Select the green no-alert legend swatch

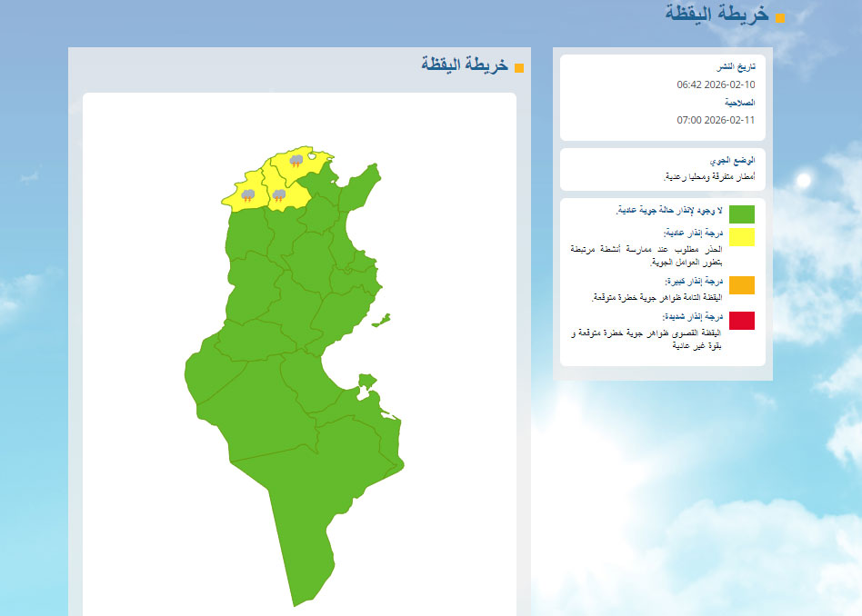[x=742, y=214]
